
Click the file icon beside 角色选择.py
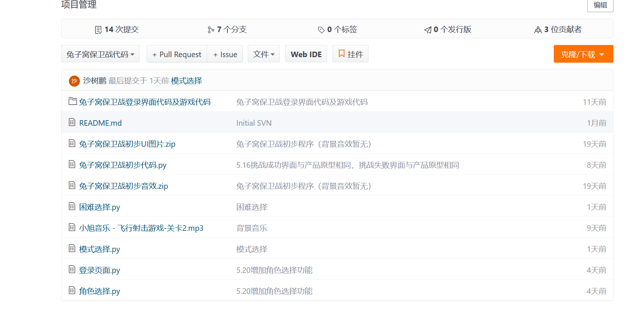[x=72, y=291]
